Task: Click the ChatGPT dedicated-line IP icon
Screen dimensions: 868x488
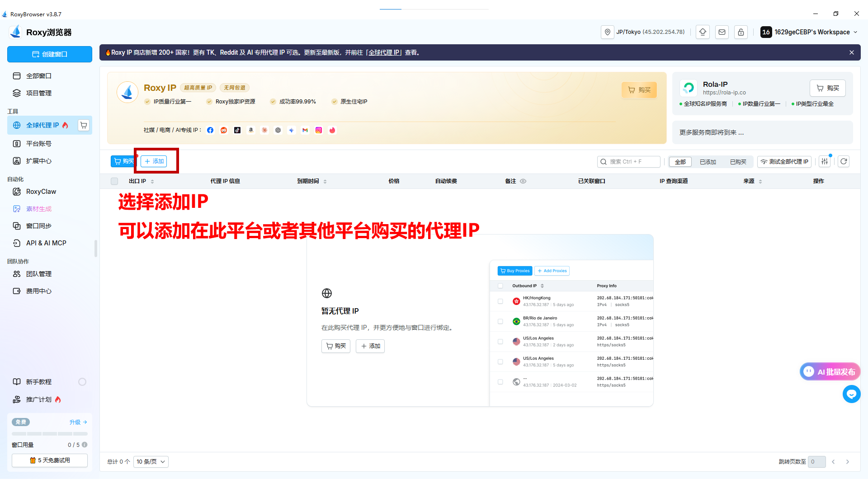Action: (278, 130)
